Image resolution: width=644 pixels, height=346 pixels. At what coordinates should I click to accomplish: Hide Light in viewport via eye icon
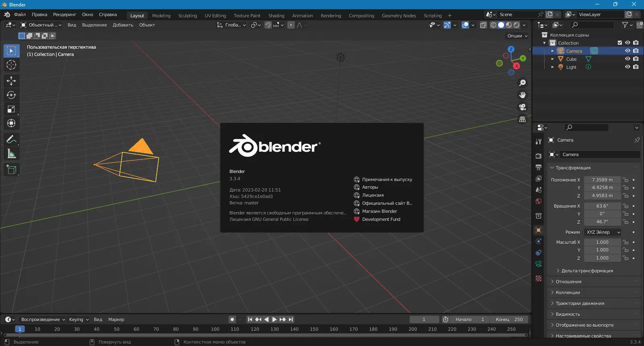coord(627,67)
